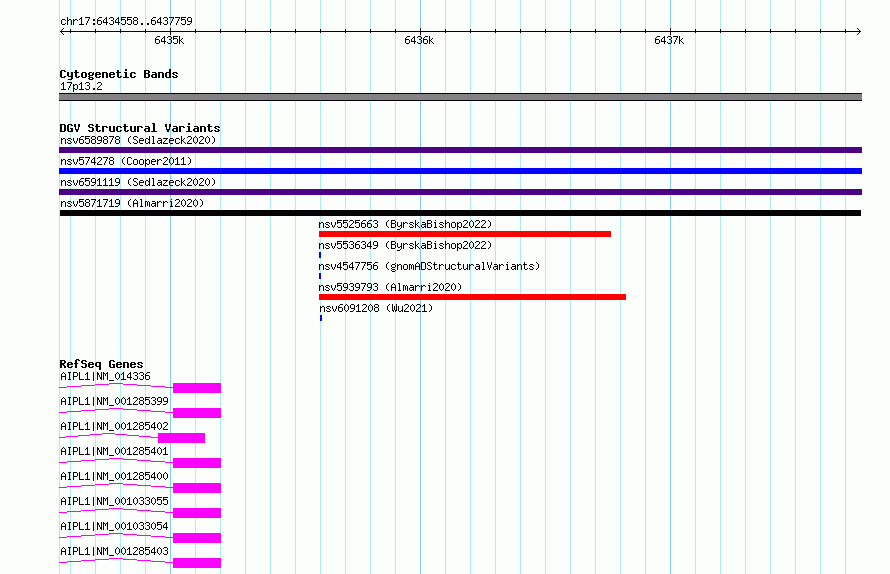Open the AIPL1|NM_001285401 transcript label
The image size is (890, 574).
(x=114, y=451)
